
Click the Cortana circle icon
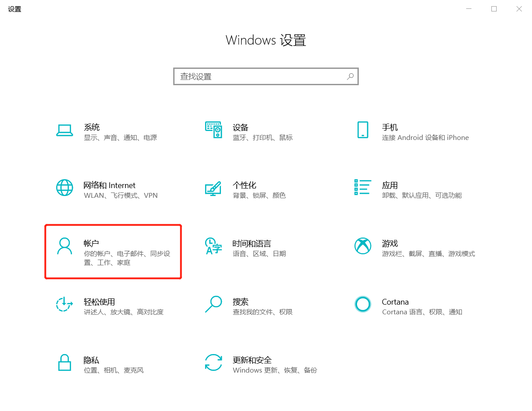click(x=363, y=305)
